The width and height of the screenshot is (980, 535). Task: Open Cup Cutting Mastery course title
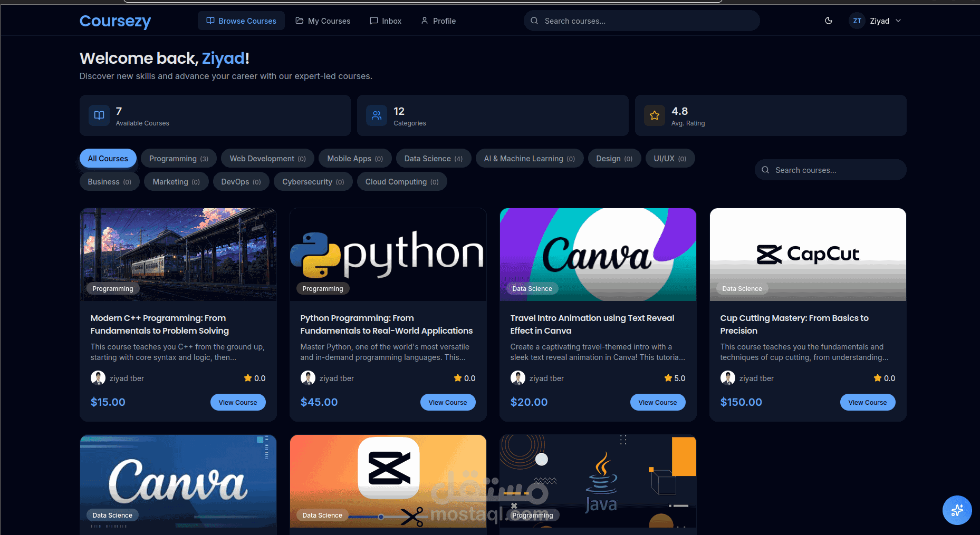[794, 324]
